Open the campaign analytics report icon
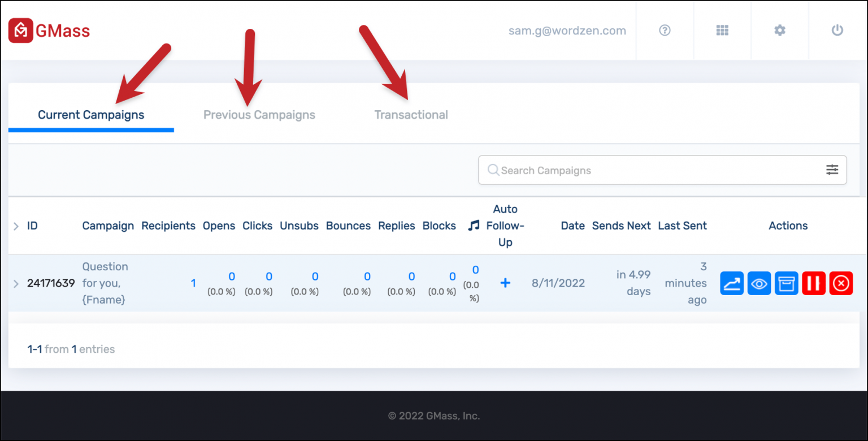This screenshot has width=868, height=441. coord(732,283)
